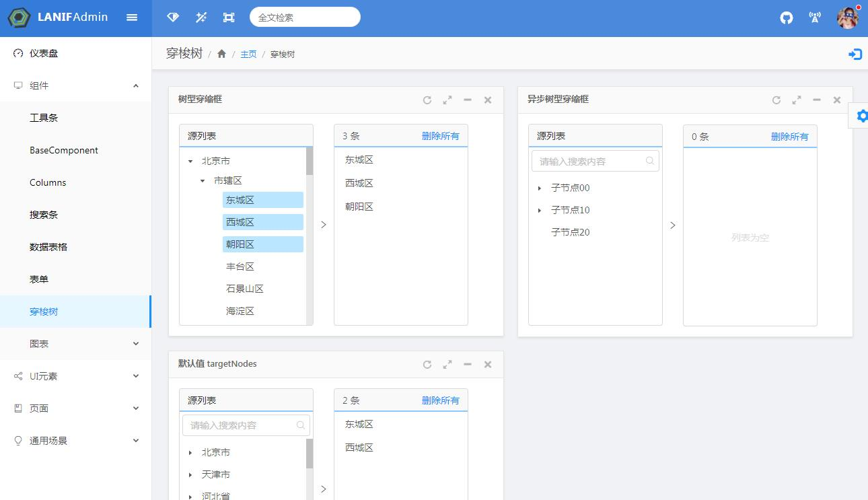This screenshot has height=500, width=868.
Task: Click the logout icon beside breadcrumb
Action: point(855,55)
